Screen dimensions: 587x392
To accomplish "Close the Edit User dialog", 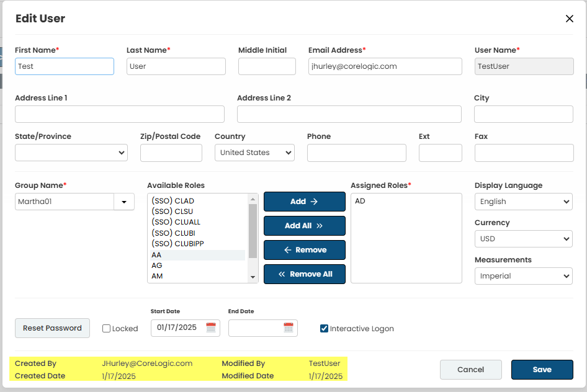I will (569, 19).
